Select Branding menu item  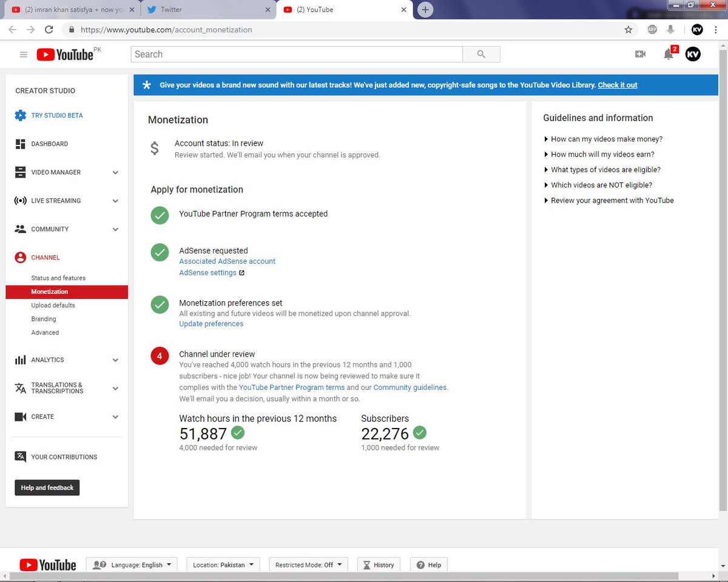pos(44,319)
